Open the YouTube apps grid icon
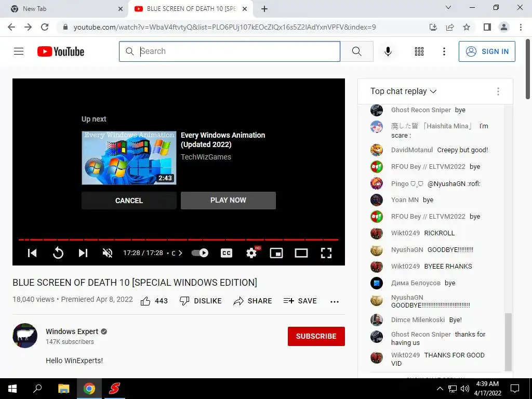This screenshot has width=532, height=399. tap(419, 51)
